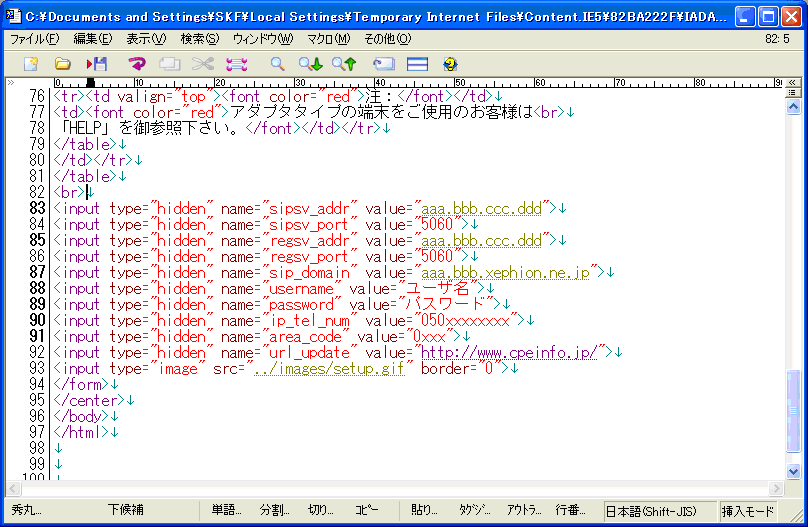
Task: Click the 貼り... function key button
Action: (x=424, y=510)
